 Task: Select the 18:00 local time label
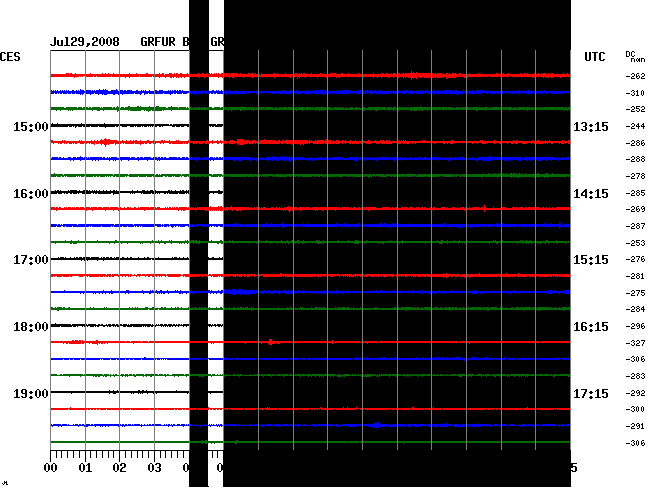(x=31, y=327)
